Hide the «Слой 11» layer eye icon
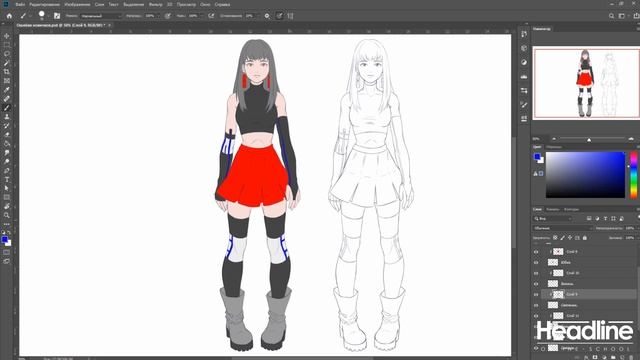This screenshot has height=360, width=640. tap(536, 316)
